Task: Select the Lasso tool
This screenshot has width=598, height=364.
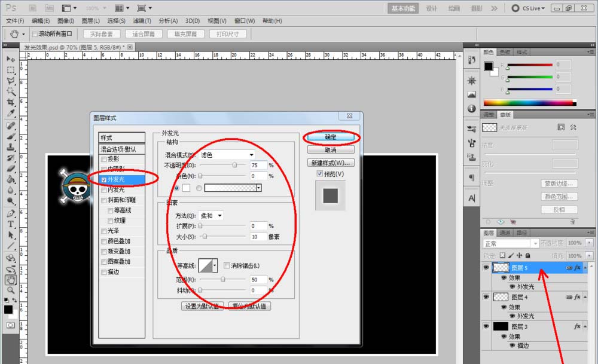Action: pos(11,81)
